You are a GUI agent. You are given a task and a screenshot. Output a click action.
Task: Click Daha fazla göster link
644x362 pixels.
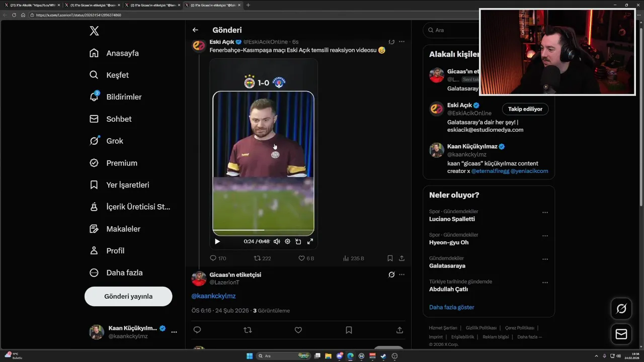[451, 307]
